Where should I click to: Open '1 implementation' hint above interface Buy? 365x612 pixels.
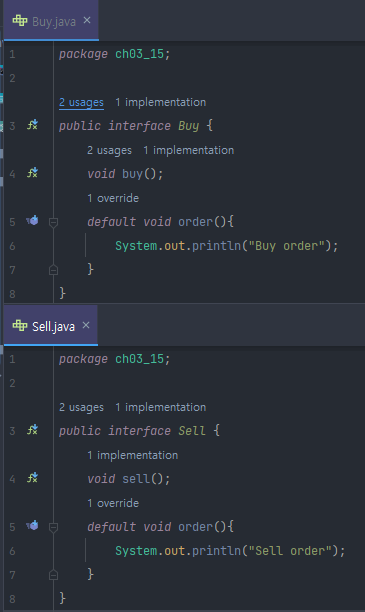coord(160,102)
